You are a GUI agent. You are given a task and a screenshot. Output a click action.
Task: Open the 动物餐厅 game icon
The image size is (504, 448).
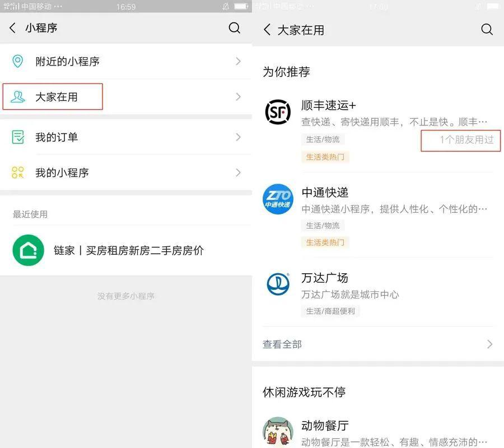[278, 432]
